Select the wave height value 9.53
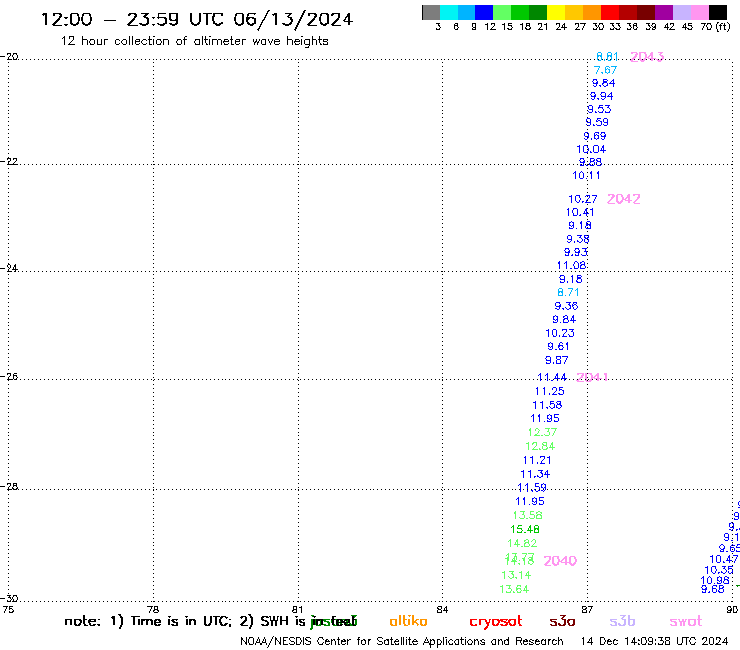This screenshot has height=650, width=740. (x=599, y=109)
